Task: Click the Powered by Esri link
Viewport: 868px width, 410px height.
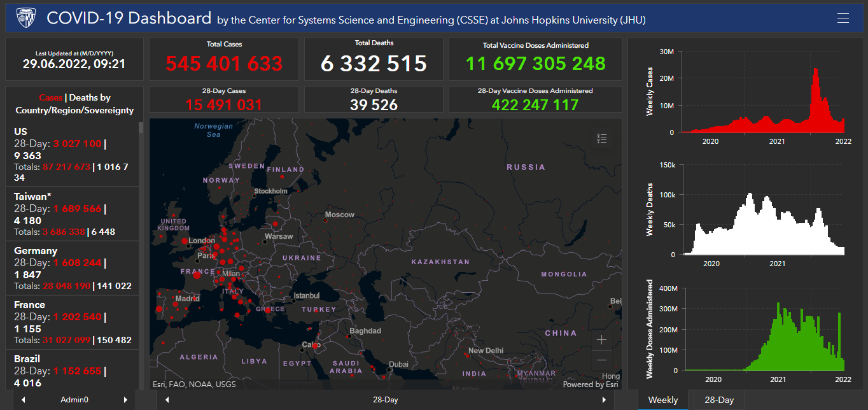Action: click(590, 384)
